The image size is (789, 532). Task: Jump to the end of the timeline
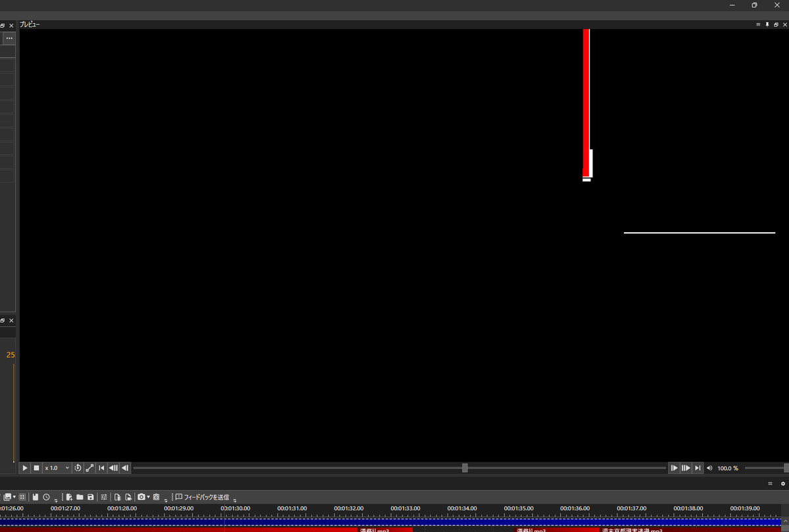click(698, 468)
